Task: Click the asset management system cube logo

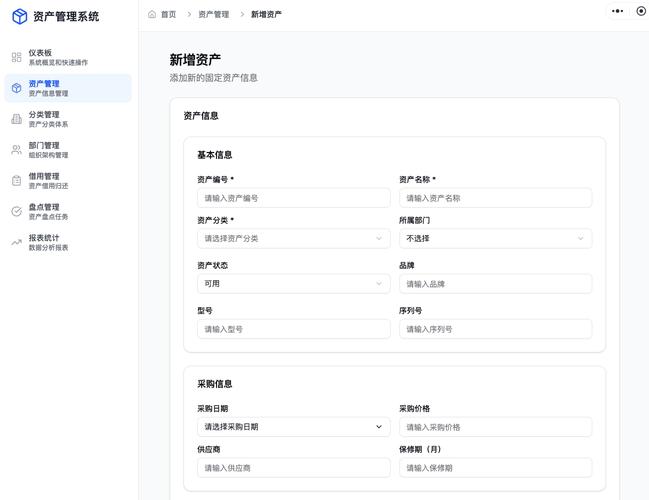Action: 19,17
